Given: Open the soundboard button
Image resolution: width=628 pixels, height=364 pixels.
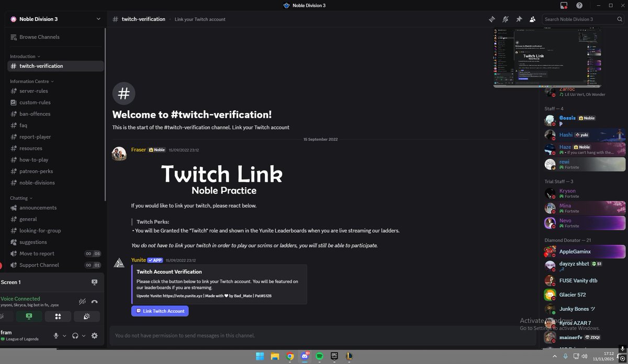Looking at the screenshot, I should tap(87, 316).
